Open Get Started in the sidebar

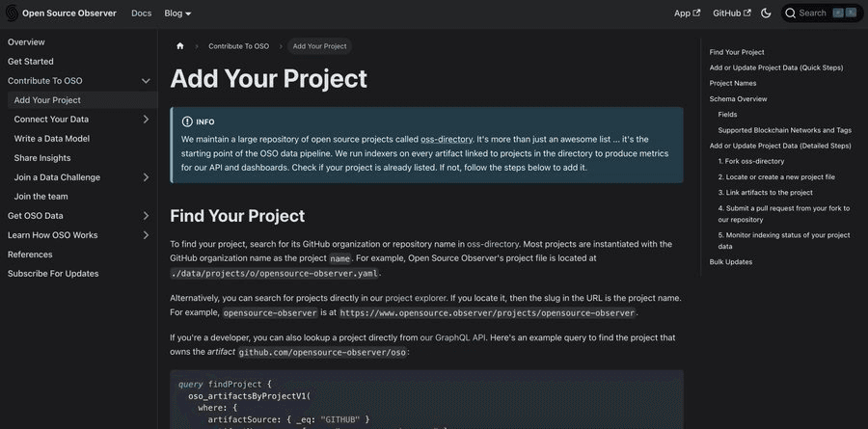coord(31,62)
